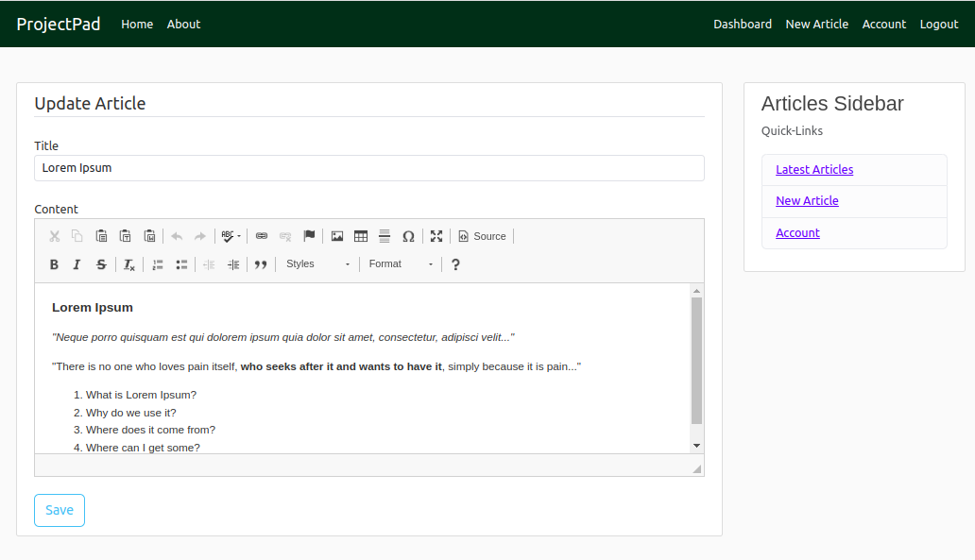Click the About navigation item
The image size is (975, 560).
click(x=183, y=24)
